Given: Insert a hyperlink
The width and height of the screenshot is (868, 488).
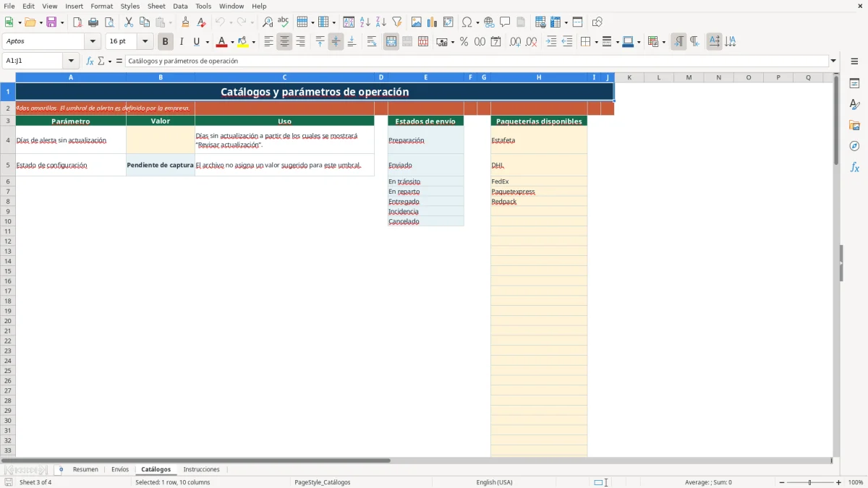Looking at the screenshot, I should click(489, 22).
